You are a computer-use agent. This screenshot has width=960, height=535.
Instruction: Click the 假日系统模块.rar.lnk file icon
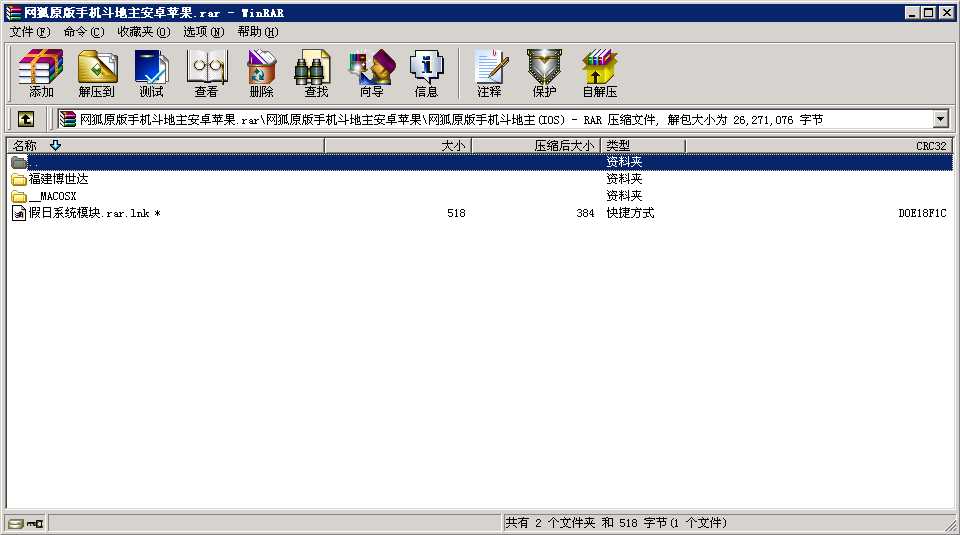19,213
